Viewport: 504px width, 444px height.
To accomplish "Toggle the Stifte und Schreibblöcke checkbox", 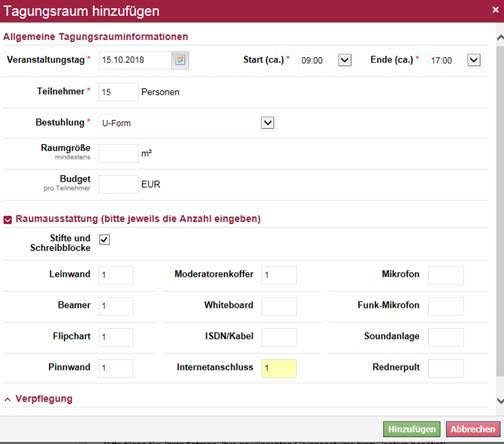I will tap(104, 239).
